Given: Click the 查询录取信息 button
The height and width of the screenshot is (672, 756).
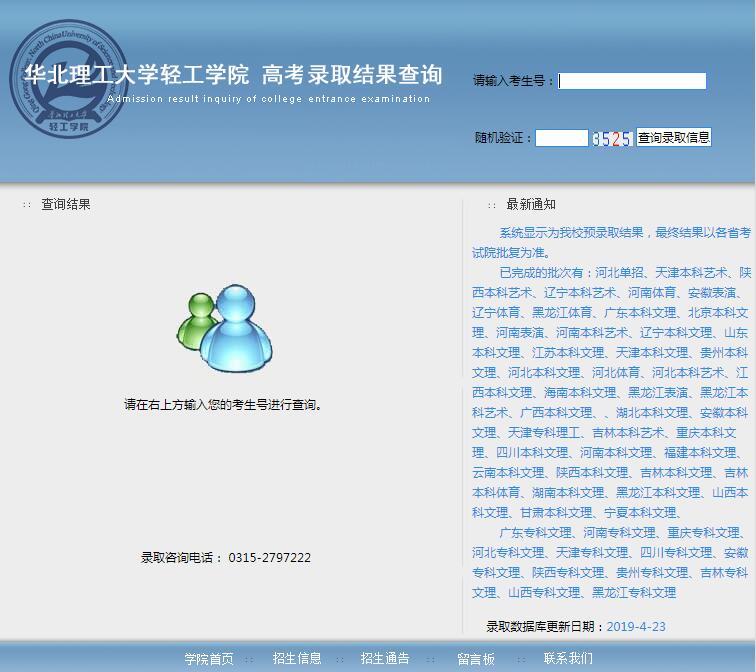Looking at the screenshot, I should point(674,137).
